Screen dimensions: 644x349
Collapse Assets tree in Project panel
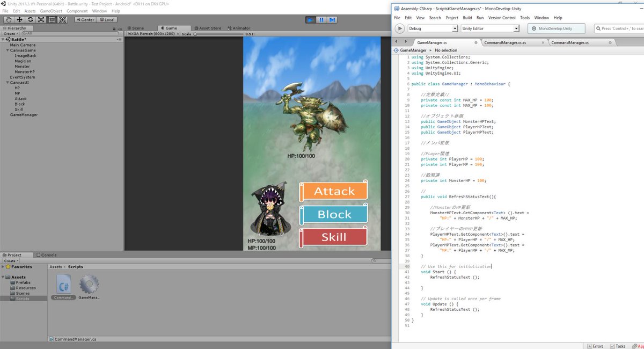click(3, 277)
